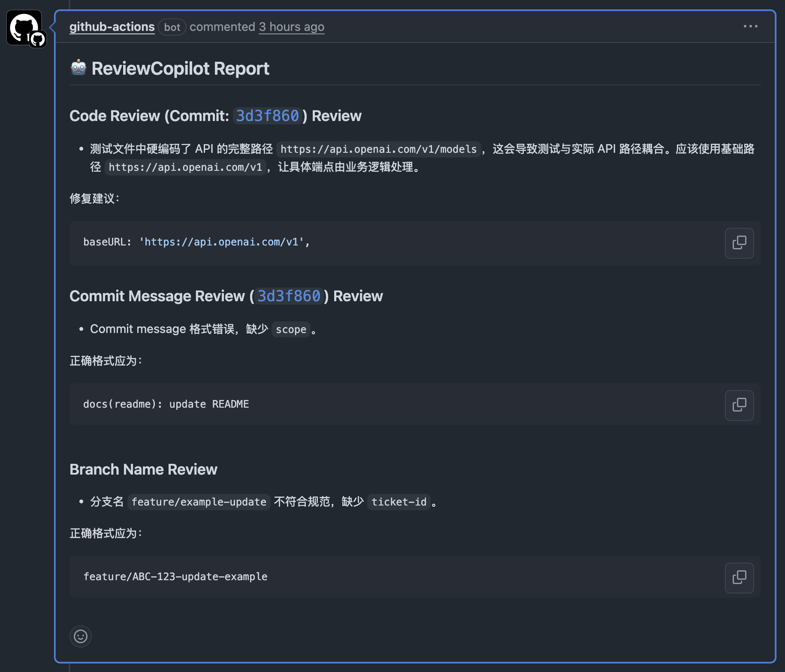Expand the Branch Name Review section
785x672 pixels.
pyautogui.click(x=144, y=469)
